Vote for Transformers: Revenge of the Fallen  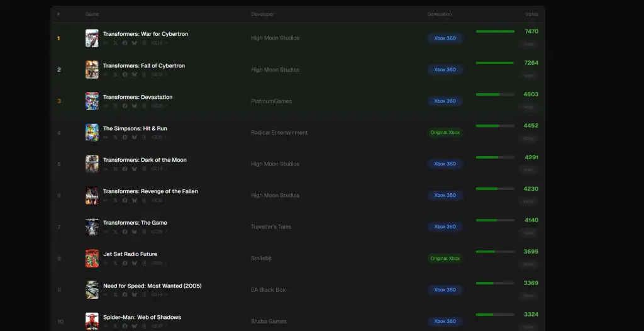(x=528, y=201)
